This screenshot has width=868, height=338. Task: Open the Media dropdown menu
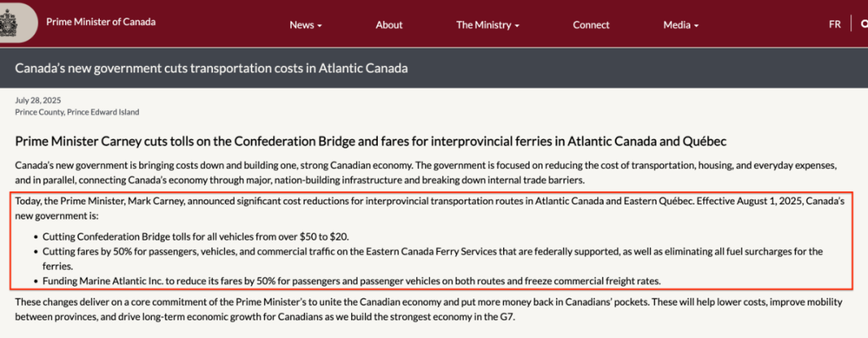pos(681,25)
